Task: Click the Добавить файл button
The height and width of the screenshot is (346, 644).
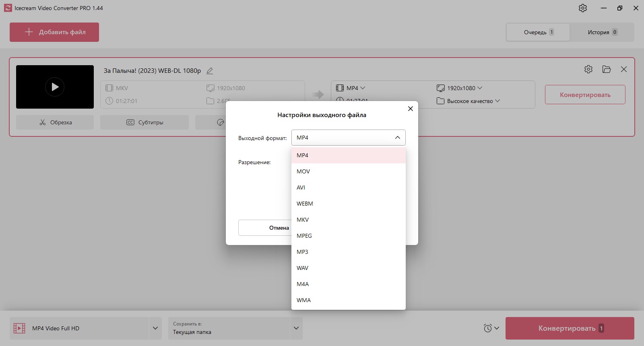Action: (54, 32)
